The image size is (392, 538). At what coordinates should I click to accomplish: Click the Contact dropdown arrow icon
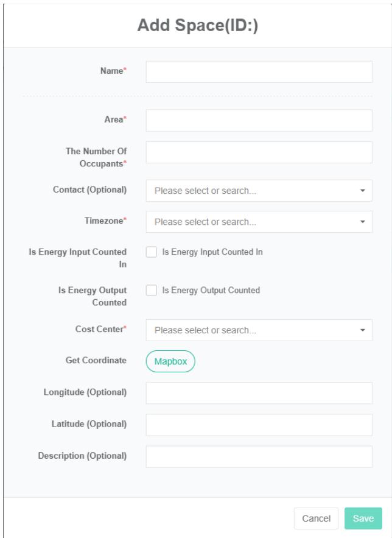363,191
